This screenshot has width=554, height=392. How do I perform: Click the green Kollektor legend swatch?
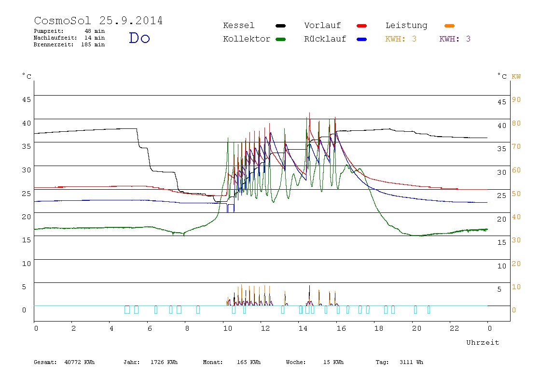(x=280, y=39)
